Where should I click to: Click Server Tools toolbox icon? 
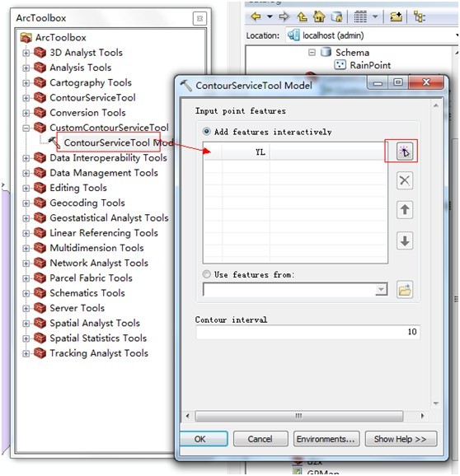click(x=40, y=308)
